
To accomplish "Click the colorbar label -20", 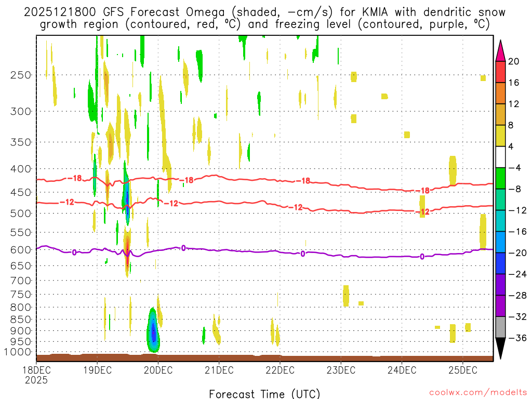I will click(x=517, y=253).
